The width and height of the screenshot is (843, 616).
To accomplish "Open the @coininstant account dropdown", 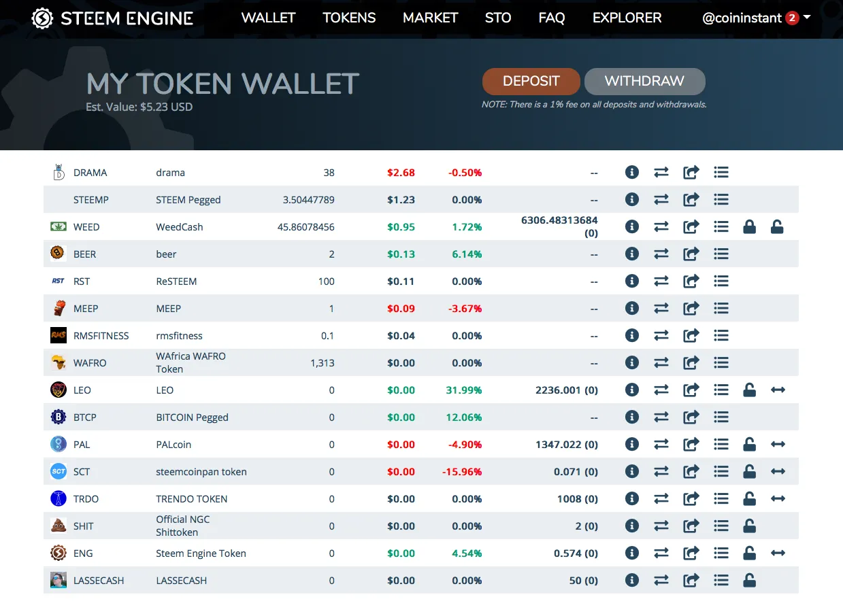I will pos(757,18).
